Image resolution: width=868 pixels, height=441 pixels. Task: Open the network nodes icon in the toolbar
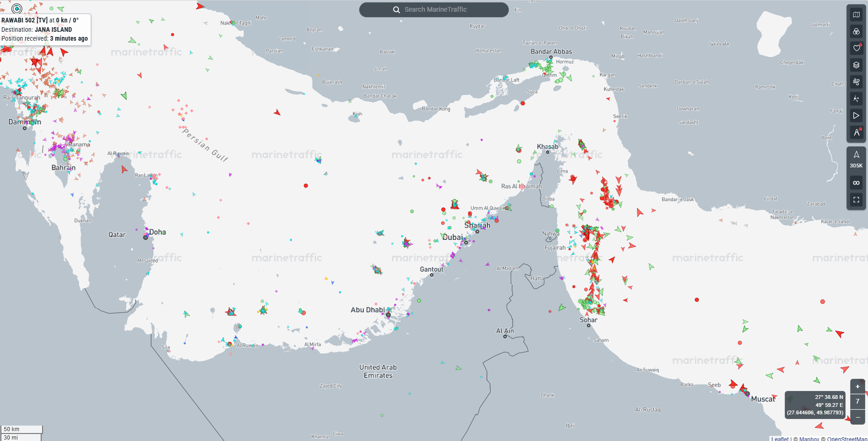coord(856,99)
